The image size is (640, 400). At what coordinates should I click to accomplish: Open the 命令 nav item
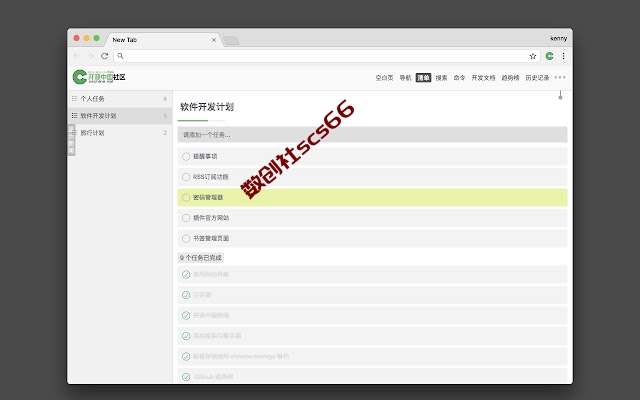(459, 78)
